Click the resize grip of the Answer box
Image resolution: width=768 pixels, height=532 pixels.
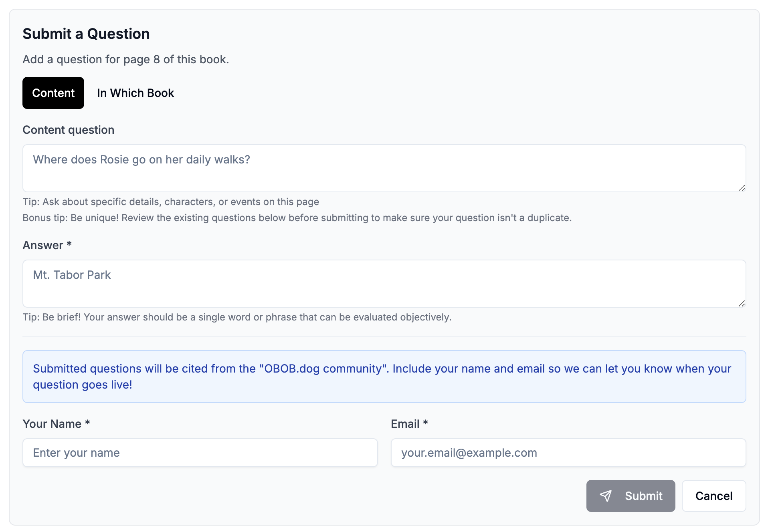pos(742,304)
